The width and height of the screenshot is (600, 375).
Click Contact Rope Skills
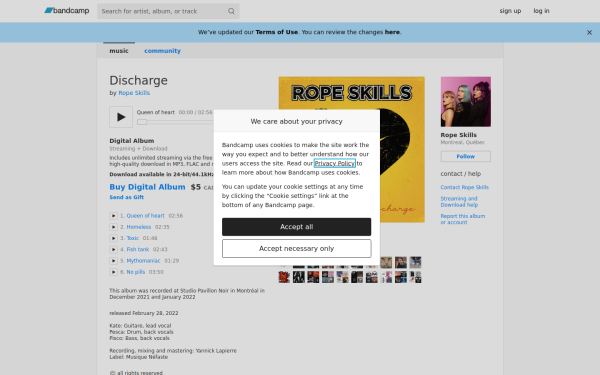465,188
